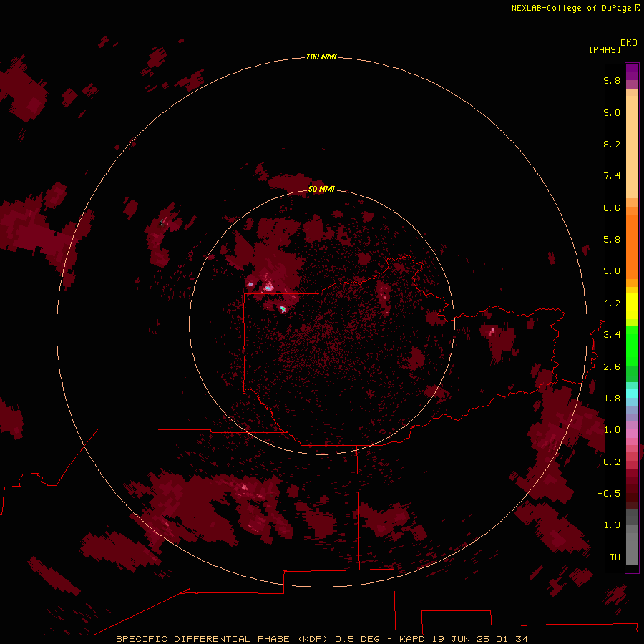The width and height of the screenshot is (644, 644).
Task: Click the 9.8 value on color scale
Action: [x=612, y=80]
